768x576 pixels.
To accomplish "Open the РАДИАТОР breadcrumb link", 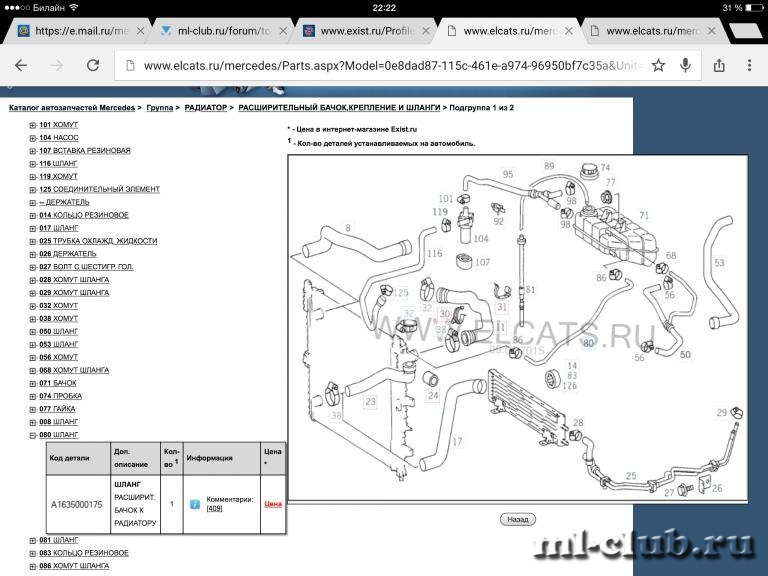I will [204, 106].
